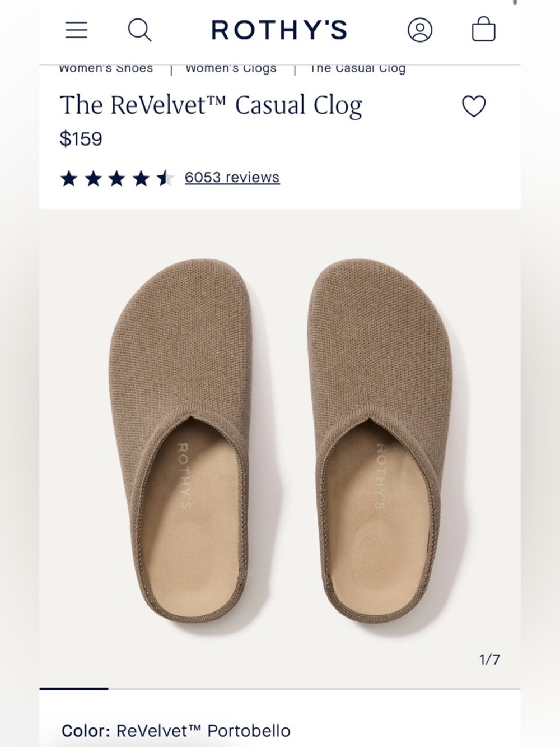Select the Women's Clogs breadcrumb

(230, 68)
